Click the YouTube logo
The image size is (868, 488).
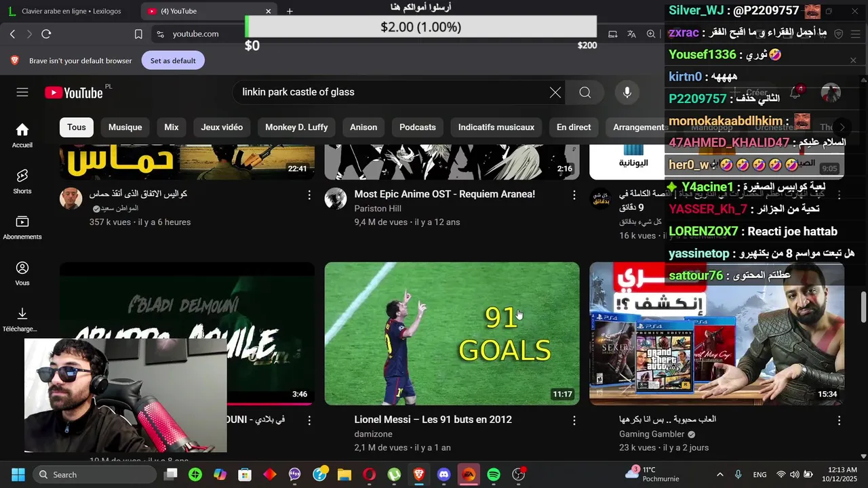(75, 92)
